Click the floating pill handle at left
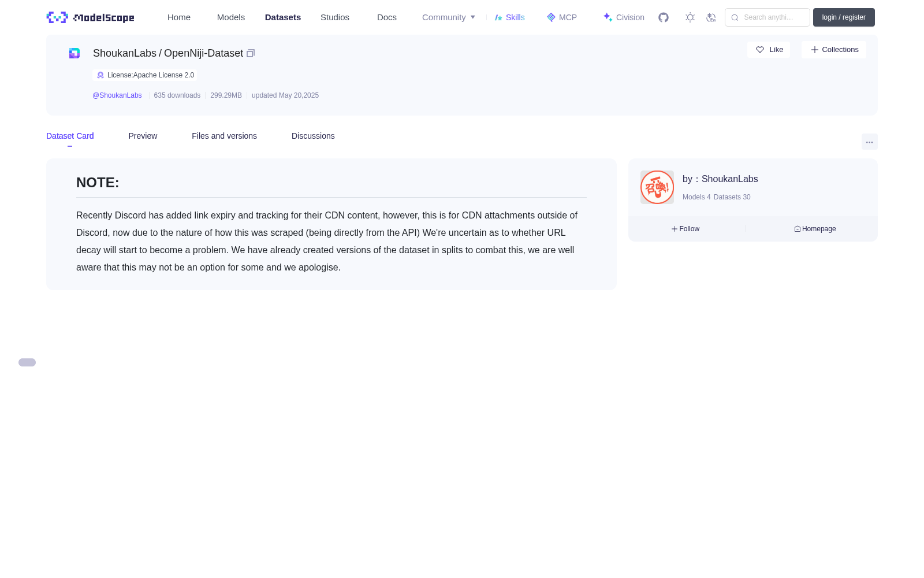 coord(27,362)
